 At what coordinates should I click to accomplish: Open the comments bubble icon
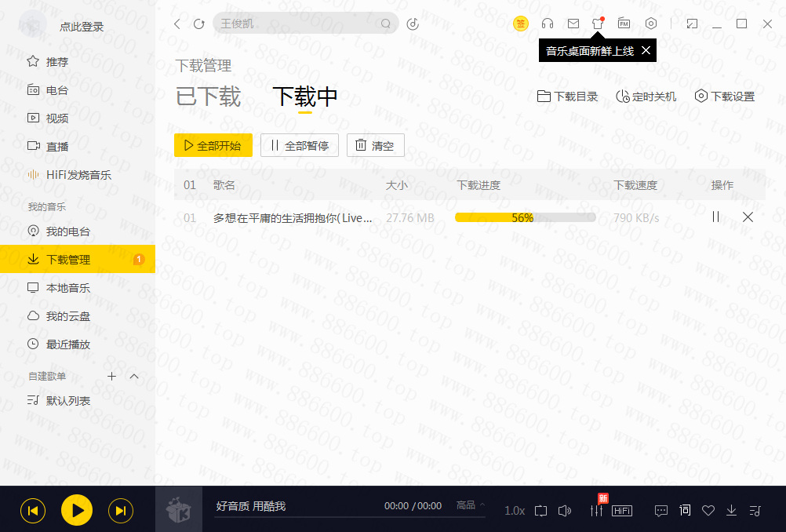coord(661,511)
